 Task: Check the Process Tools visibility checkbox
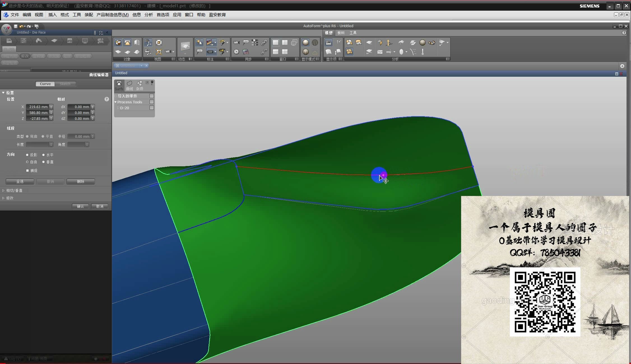152,102
